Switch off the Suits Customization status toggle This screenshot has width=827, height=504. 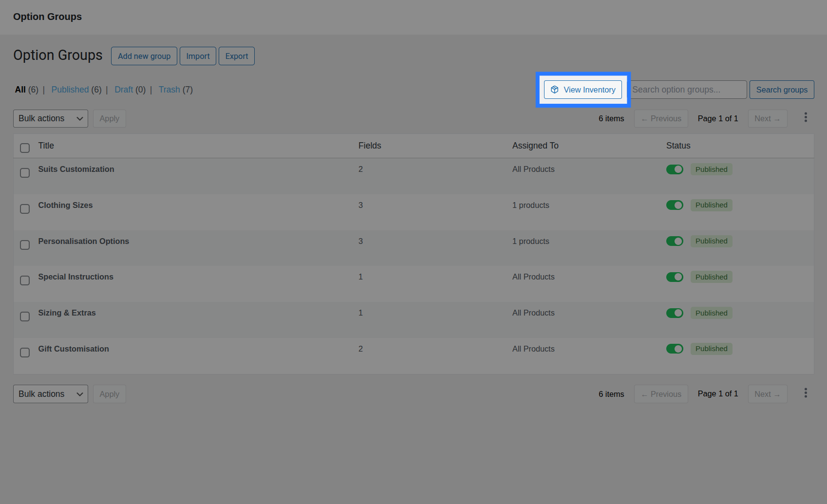(675, 169)
